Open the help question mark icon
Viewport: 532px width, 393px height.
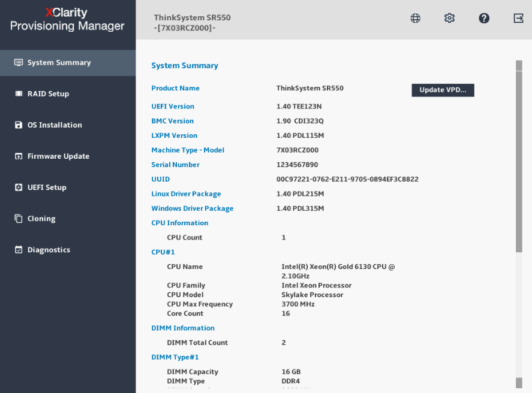click(x=484, y=18)
